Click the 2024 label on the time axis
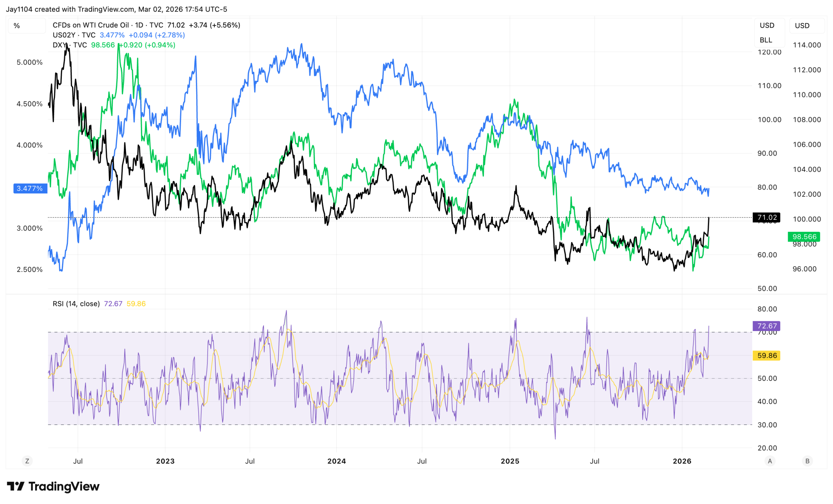 point(336,461)
